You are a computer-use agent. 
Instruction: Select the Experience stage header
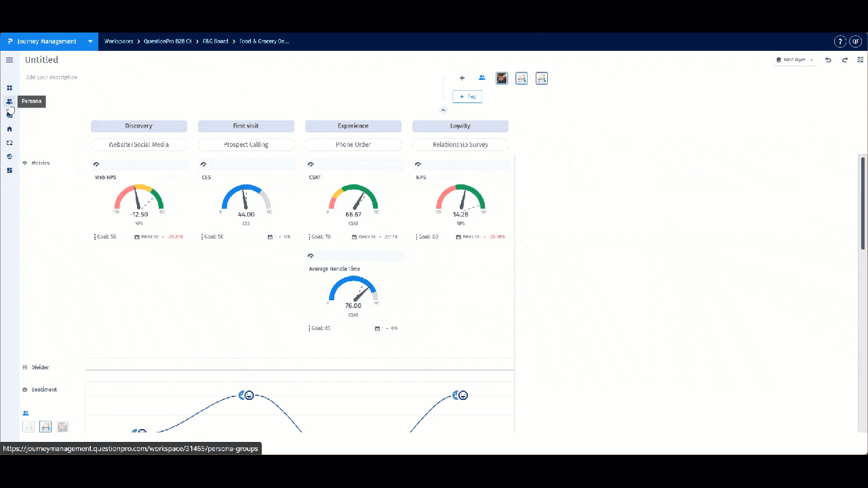pyautogui.click(x=353, y=126)
